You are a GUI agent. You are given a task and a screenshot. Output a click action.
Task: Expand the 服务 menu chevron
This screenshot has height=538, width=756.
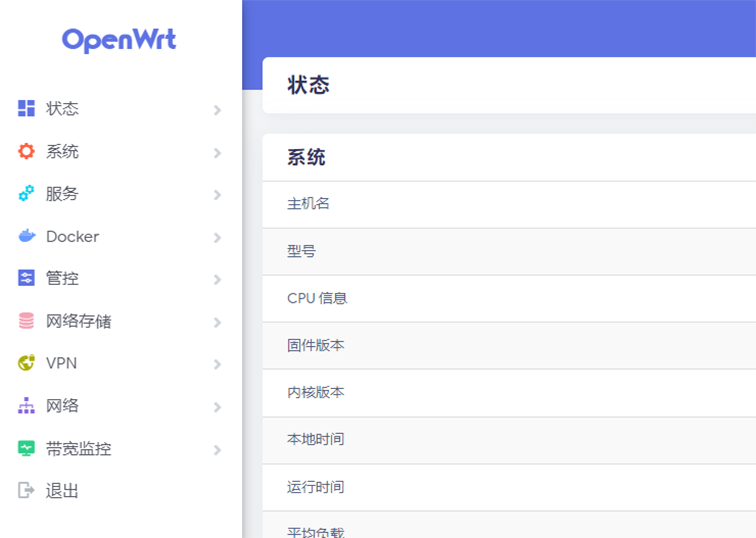click(217, 195)
